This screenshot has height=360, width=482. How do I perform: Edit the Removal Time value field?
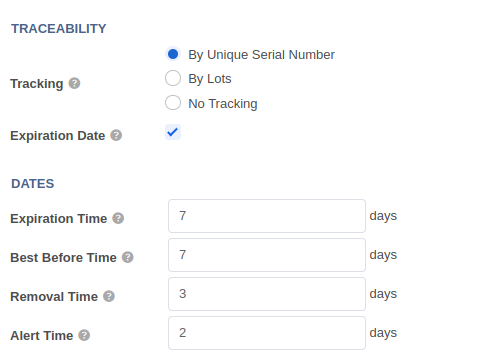point(267,294)
